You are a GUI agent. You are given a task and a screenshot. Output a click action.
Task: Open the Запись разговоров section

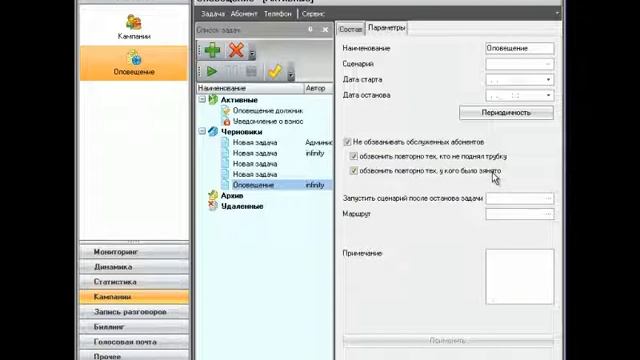[134, 312]
